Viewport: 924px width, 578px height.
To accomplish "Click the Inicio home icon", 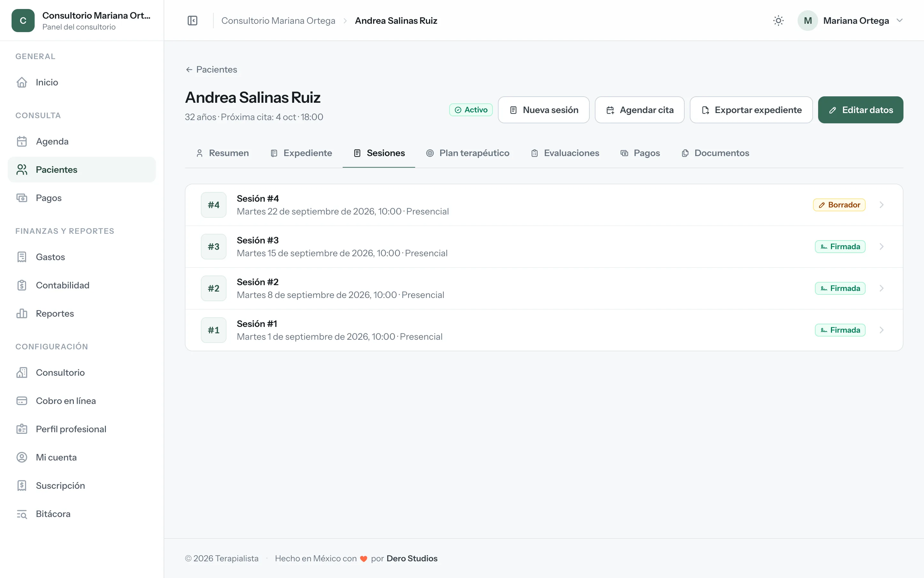I will [22, 82].
